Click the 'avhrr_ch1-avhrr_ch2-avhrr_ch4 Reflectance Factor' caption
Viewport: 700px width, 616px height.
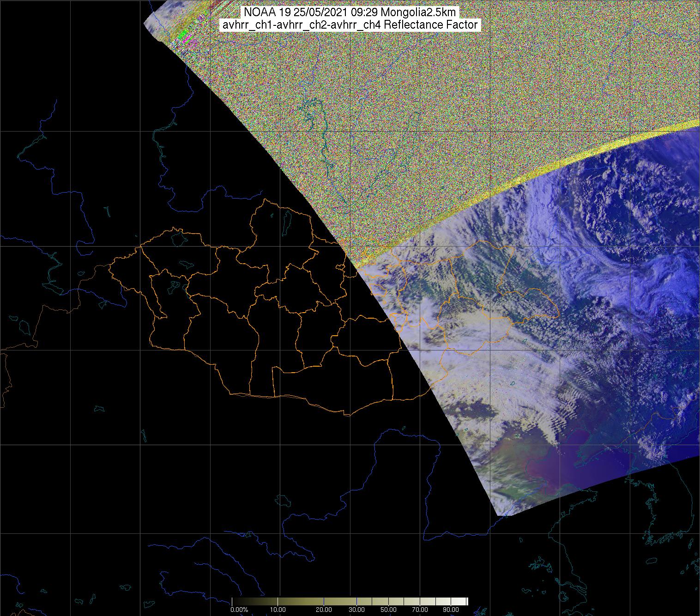(x=350, y=25)
